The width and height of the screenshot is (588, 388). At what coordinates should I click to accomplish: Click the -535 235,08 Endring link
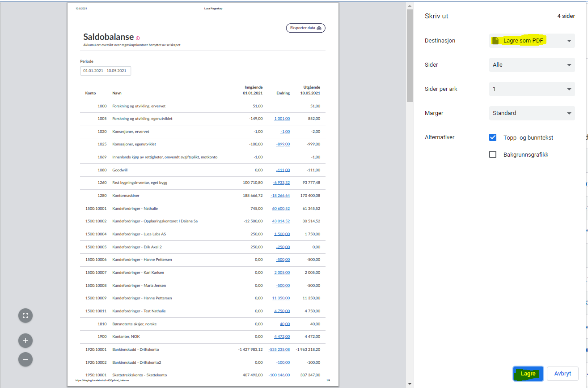279,350
